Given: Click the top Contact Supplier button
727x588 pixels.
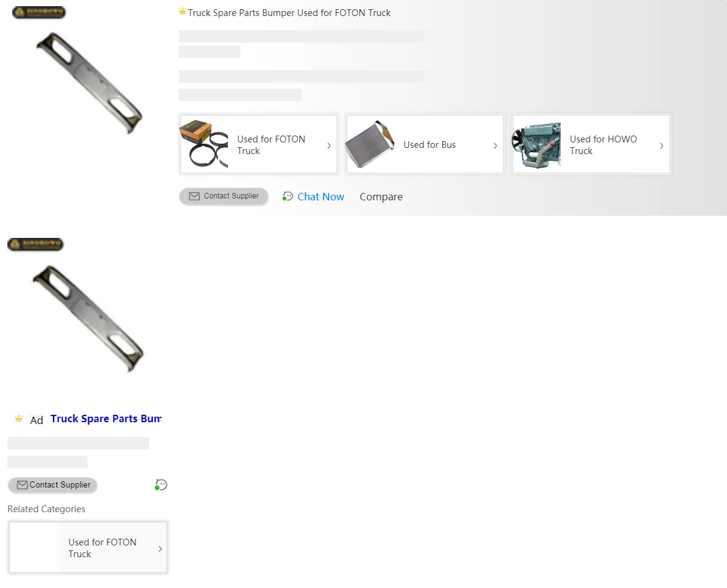Looking at the screenshot, I should coord(224,196).
